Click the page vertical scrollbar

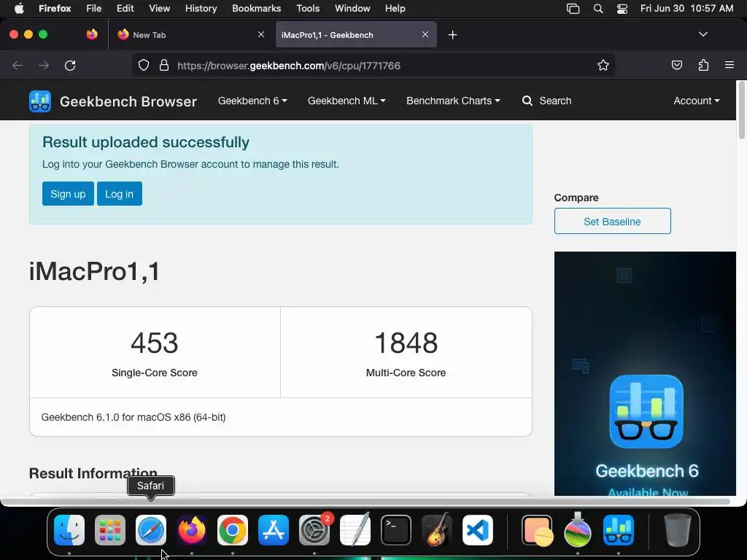(x=741, y=111)
